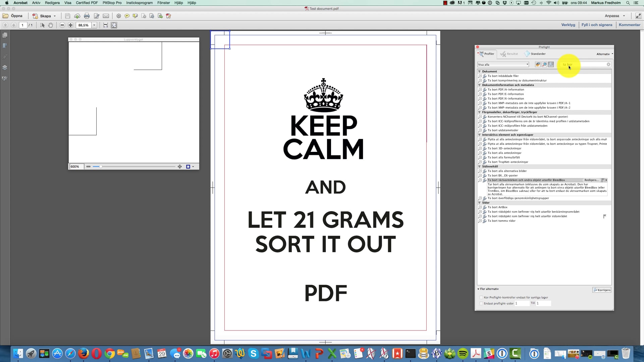Open the signatures sidebar panel

tap(5, 78)
